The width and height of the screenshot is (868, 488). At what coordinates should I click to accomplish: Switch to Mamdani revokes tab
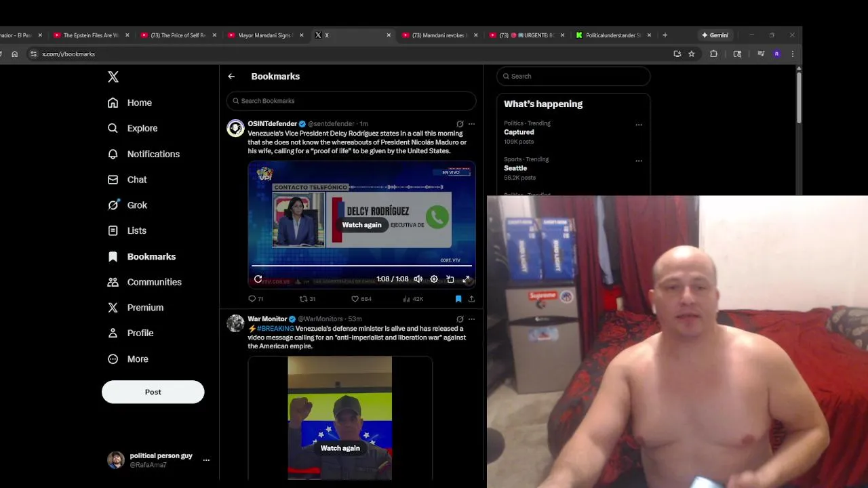click(x=439, y=35)
